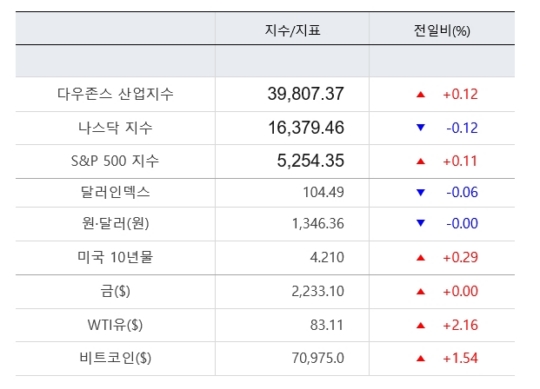Click the blue down arrow in 원·달러(원) row
Viewport: 540px width, 389px height.
pyautogui.click(x=420, y=223)
